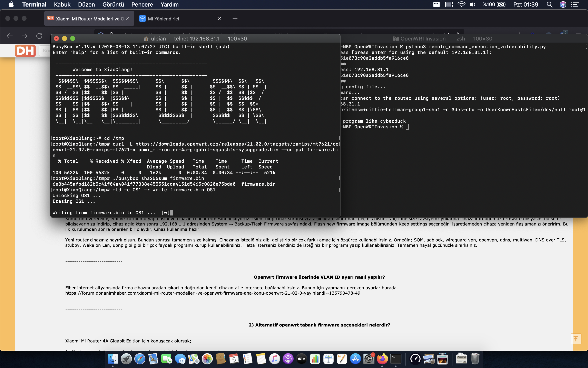Open Photos from the Dock
This screenshot has height=368, width=588.
[207, 359]
